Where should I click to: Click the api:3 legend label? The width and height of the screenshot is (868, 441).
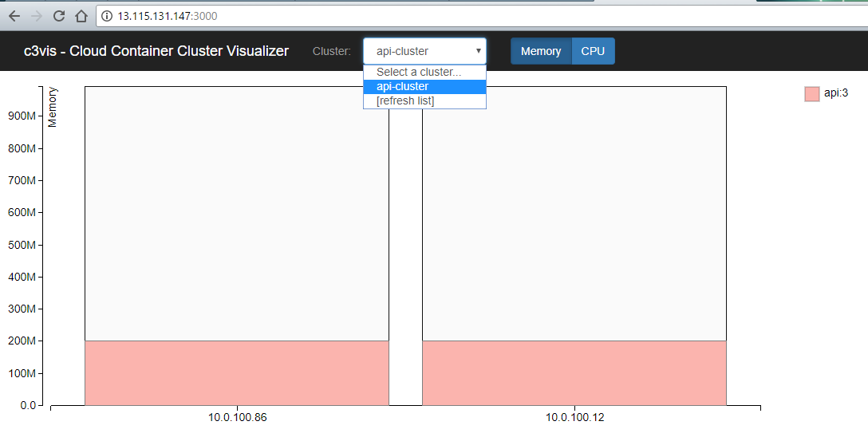coord(836,93)
